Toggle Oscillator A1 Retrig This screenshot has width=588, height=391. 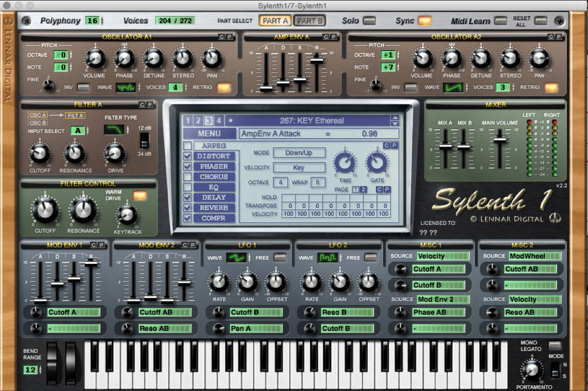[224, 88]
